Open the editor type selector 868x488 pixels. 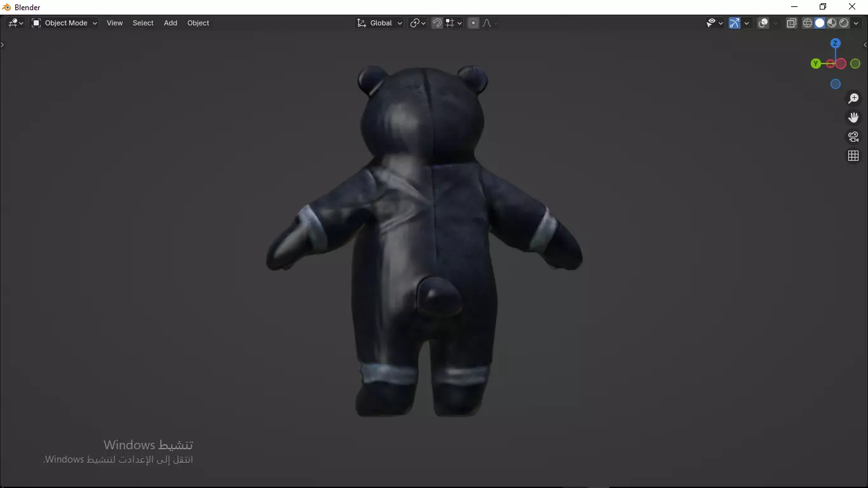pos(15,23)
